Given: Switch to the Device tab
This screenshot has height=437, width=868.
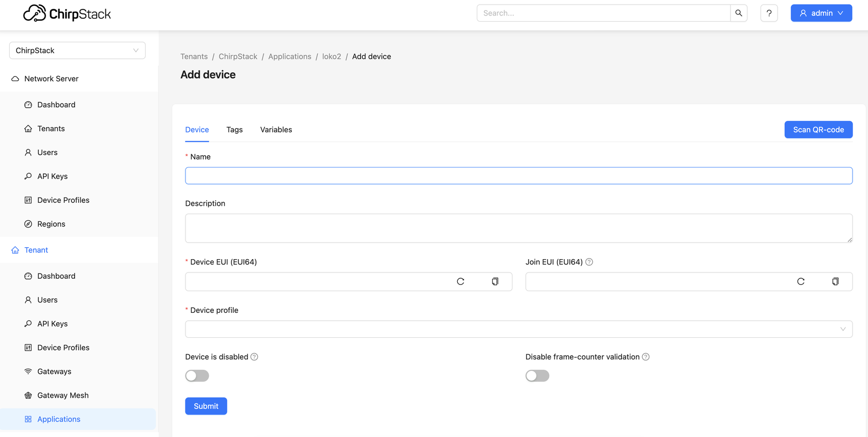Looking at the screenshot, I should tap(197, 129).
